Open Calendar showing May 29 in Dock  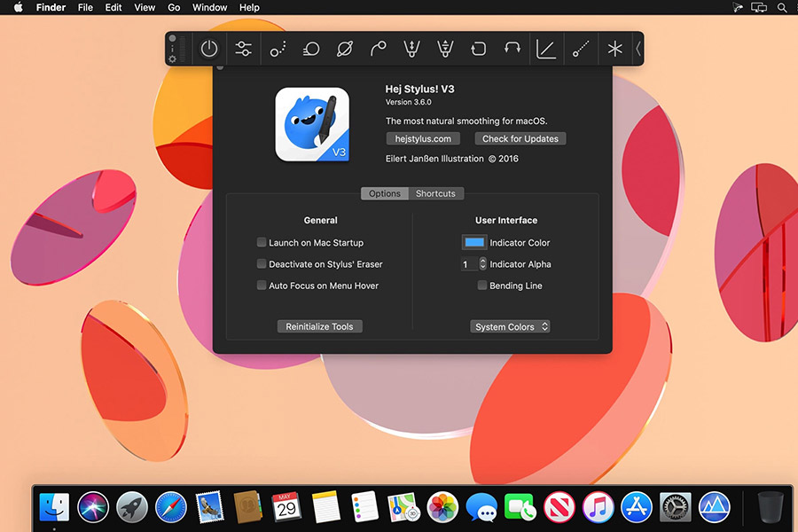click(x=287, y=507)
